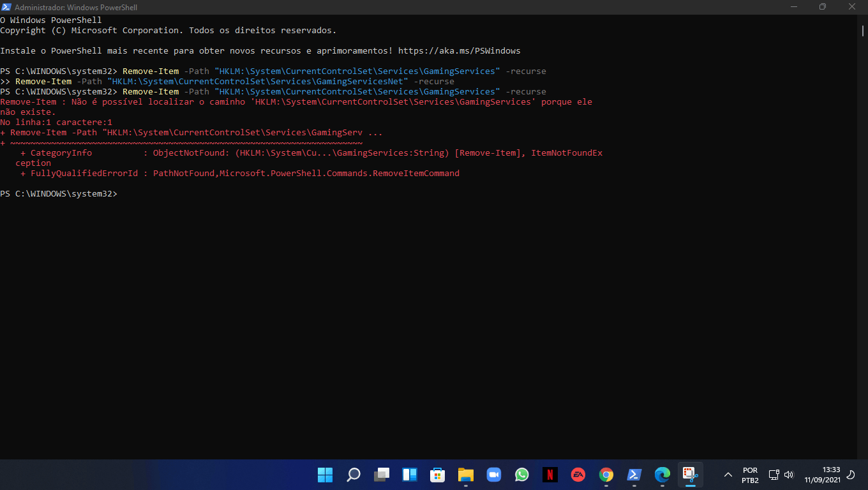Open the Windows Start menu
The width and height of the screenshot is (868, 490).
click(x=325, y=475)
